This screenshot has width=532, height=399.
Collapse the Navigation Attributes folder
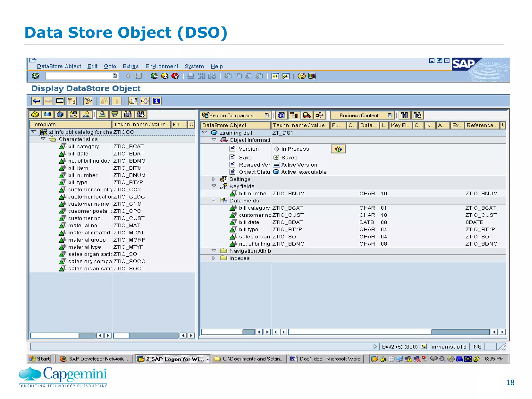pos(214,251)
